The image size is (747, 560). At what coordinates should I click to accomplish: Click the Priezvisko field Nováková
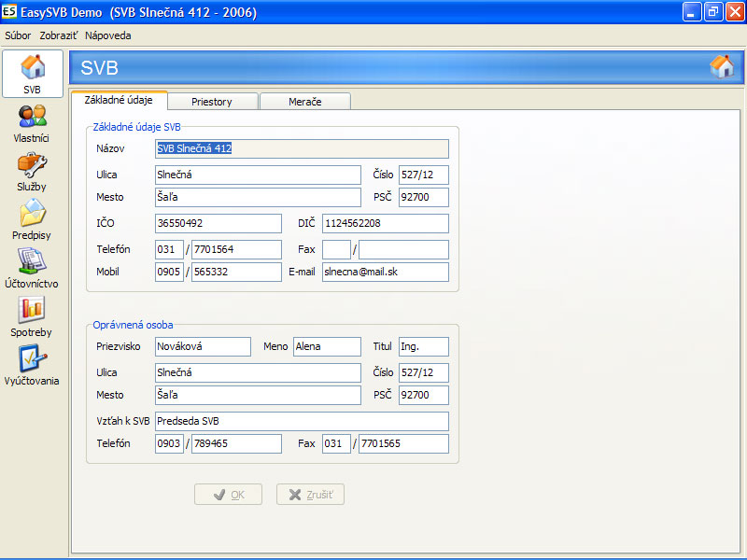tap(203, 346)
